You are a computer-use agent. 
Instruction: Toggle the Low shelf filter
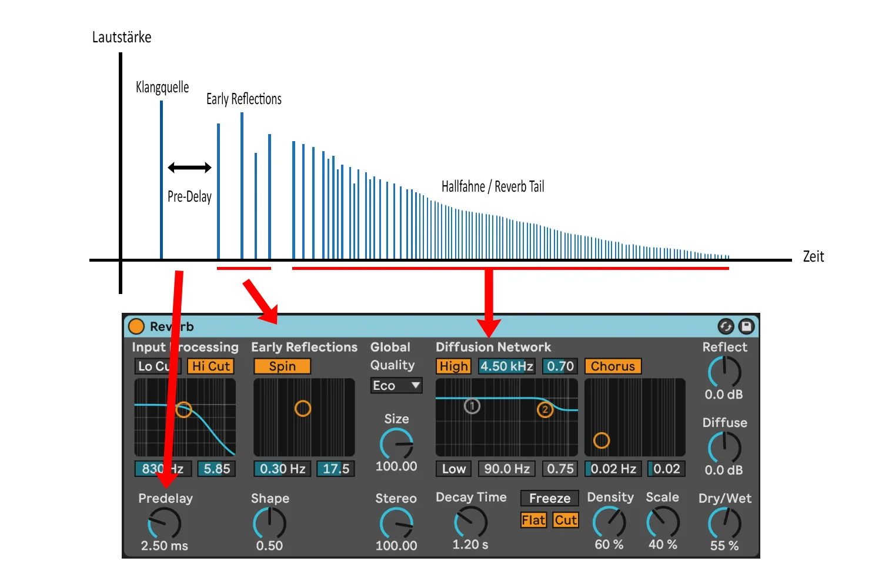[x=453, y=469]
